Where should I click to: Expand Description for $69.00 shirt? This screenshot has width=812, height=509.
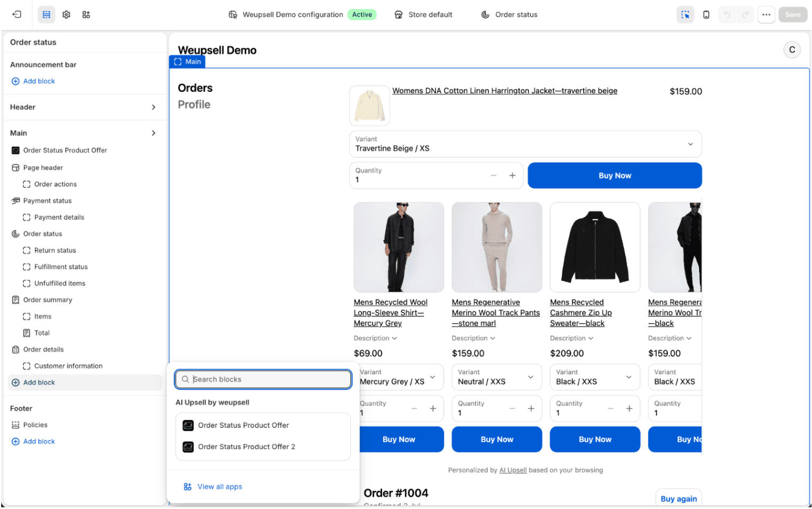click(375, 338)
